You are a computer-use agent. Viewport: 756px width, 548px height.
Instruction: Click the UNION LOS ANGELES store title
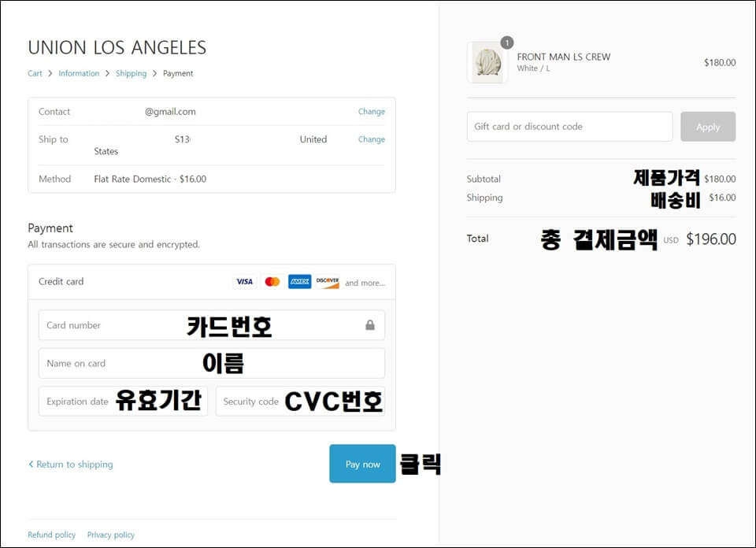pos(117,48)
